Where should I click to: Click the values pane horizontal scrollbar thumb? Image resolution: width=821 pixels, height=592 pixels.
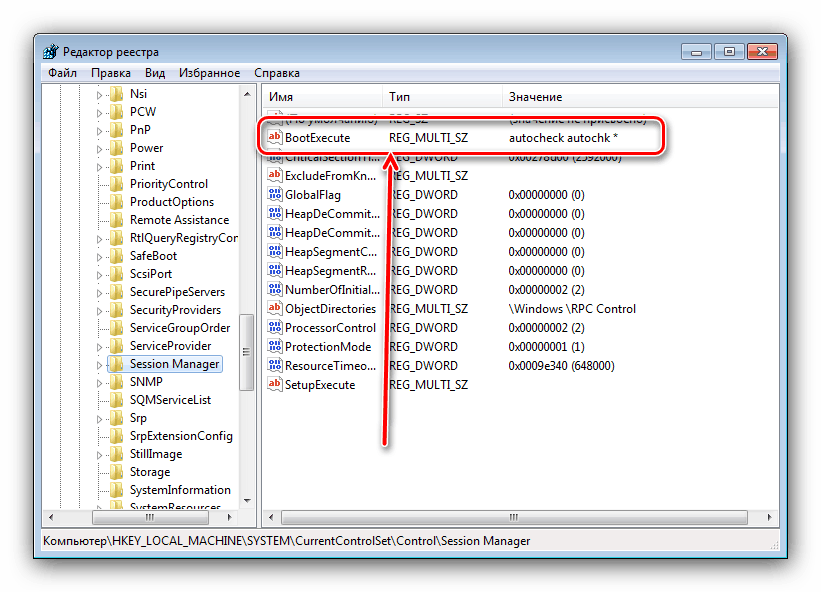pos(514,517)
